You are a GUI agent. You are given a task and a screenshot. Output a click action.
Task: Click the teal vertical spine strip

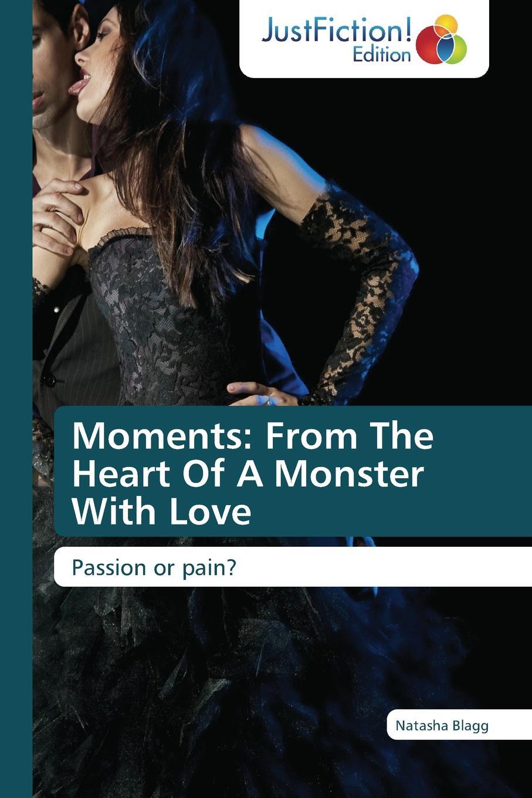(16, 399)
